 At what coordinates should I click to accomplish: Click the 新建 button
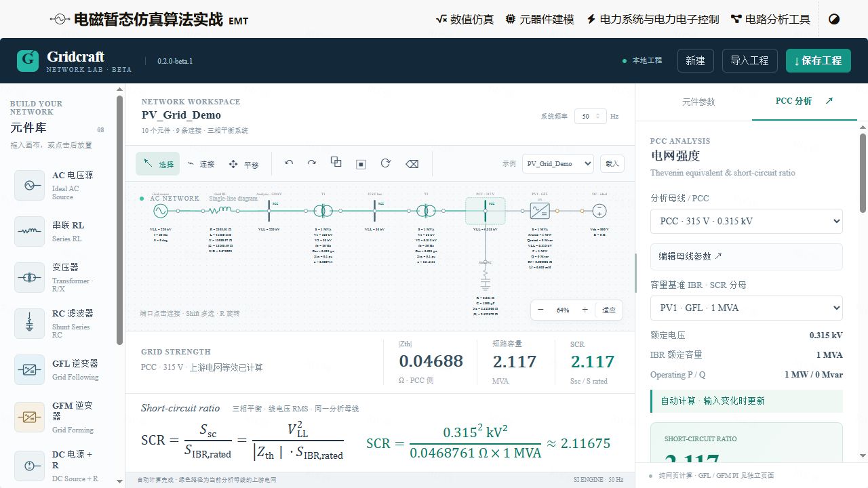point(695,60)
